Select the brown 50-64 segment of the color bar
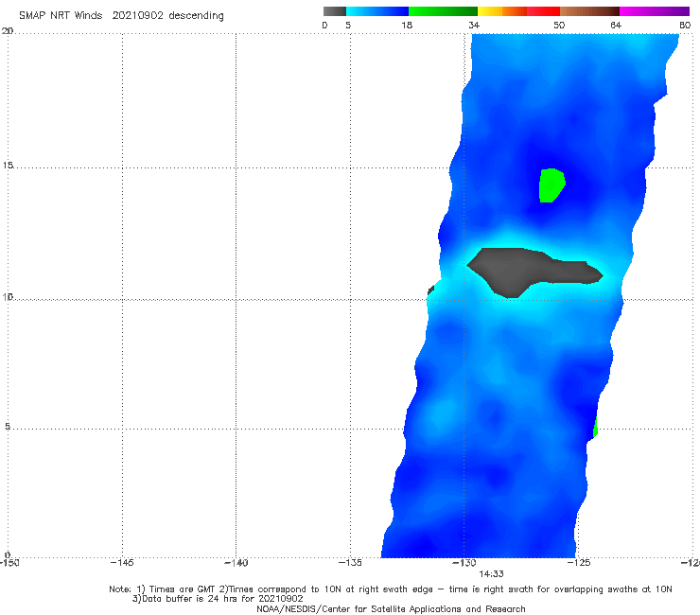Viewport: 700px width, 615px height. (589, 11)
